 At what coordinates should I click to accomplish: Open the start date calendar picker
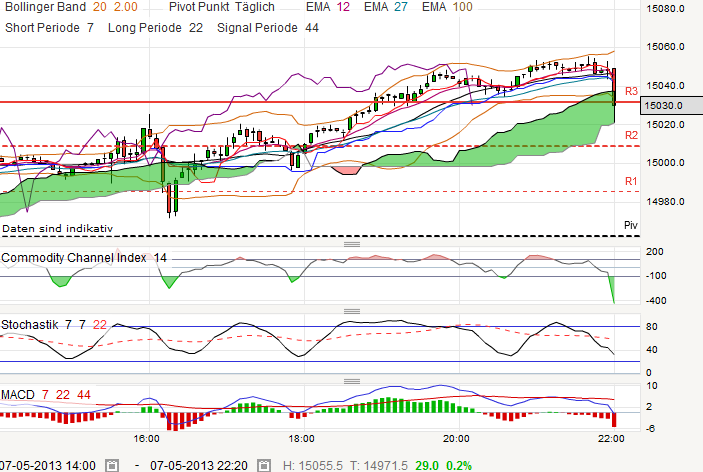point(112,465)
